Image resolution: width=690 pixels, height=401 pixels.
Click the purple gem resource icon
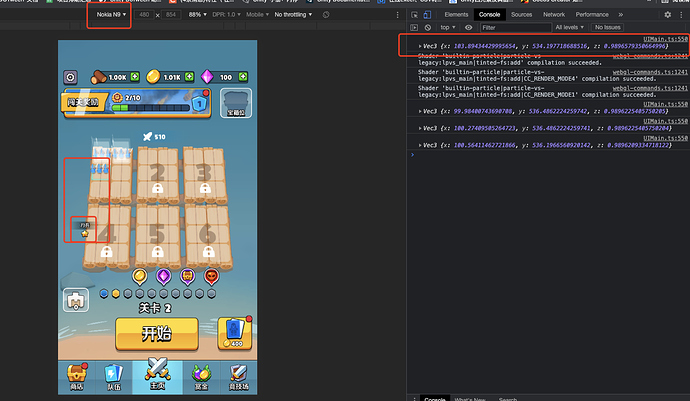(206, 77)
